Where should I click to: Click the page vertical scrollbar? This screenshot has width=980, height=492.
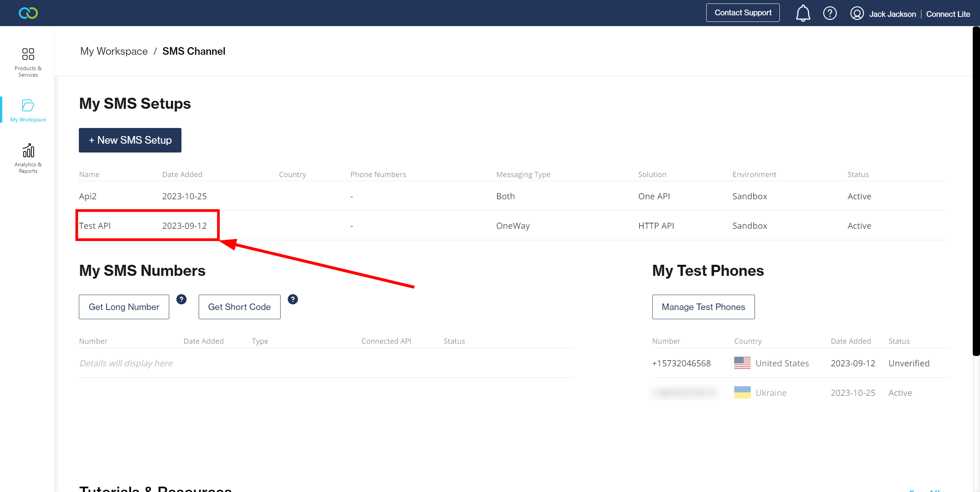click(x=976, y=192)
